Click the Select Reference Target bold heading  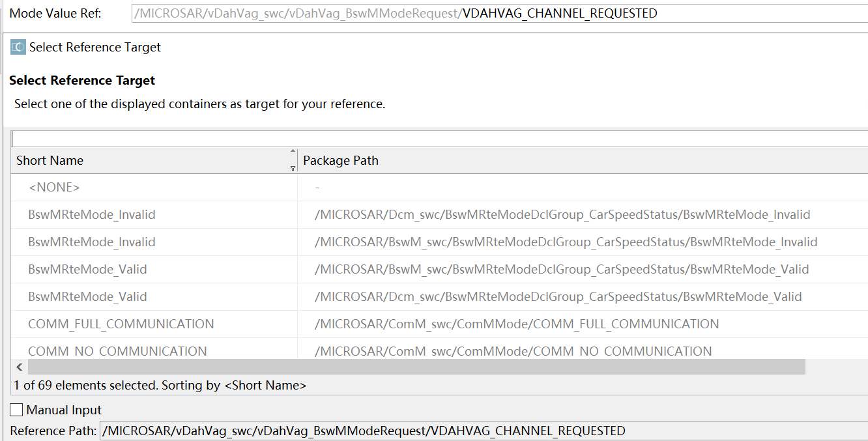click(x=82, y=80)
